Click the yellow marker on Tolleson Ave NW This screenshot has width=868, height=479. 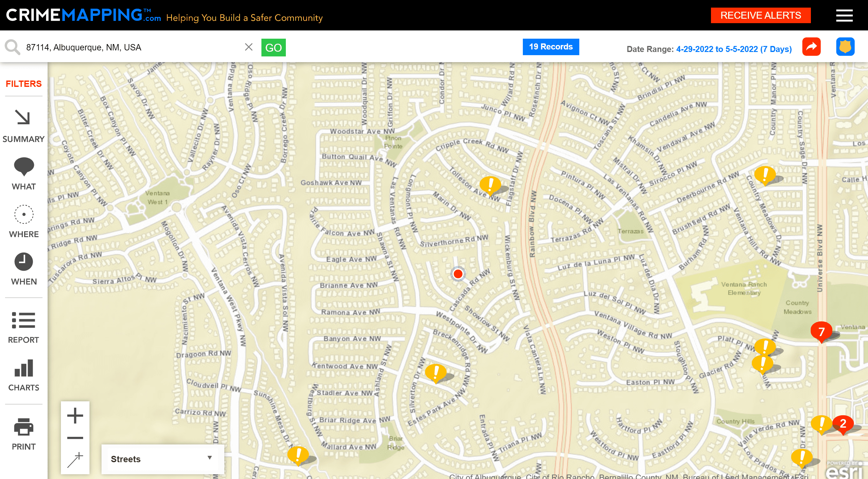[490, 185]
